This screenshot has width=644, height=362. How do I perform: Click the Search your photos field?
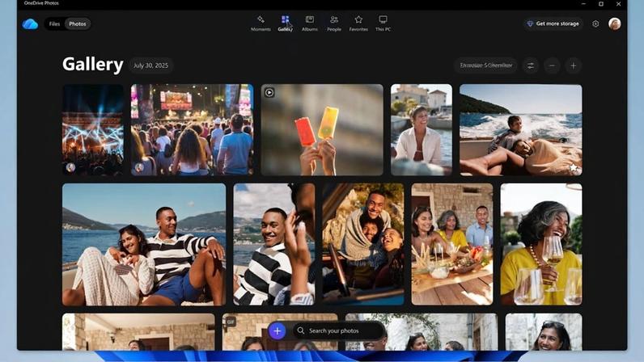[339, 330]
